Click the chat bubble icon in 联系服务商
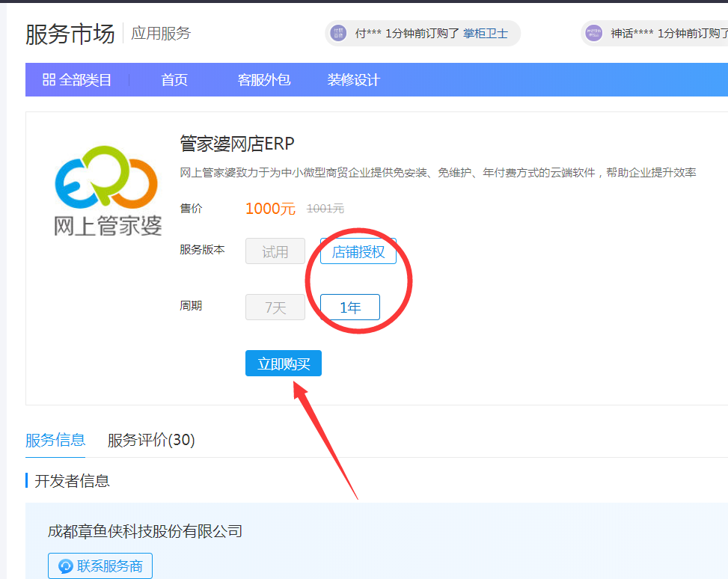Image resolution: width=728 pixels, height=579 pixels. tap(65, 566)
